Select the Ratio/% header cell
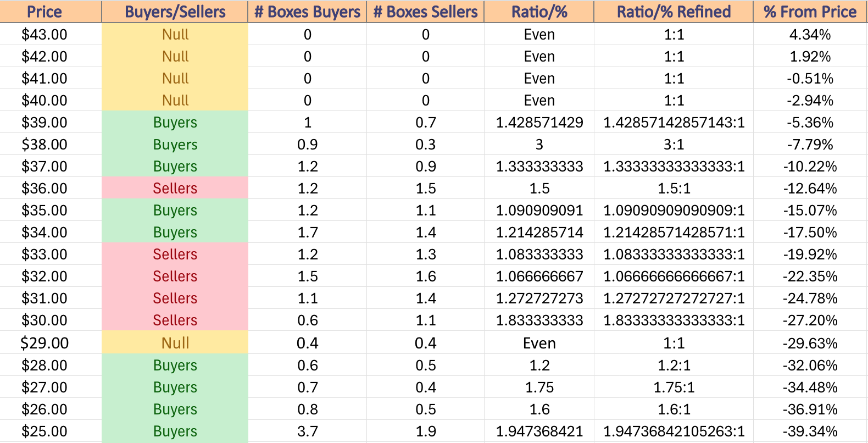This screenshot has width=868, height=443. [539, 12]
